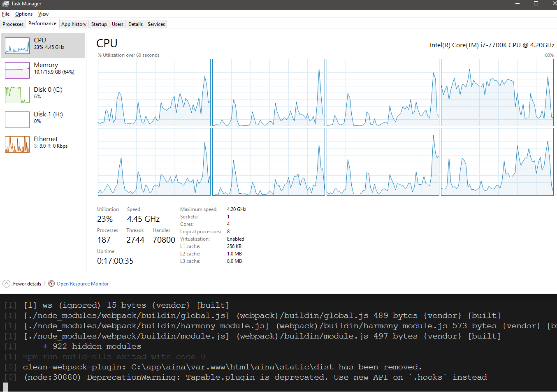
Task: Open the File menu
Action: coord(6,14)
